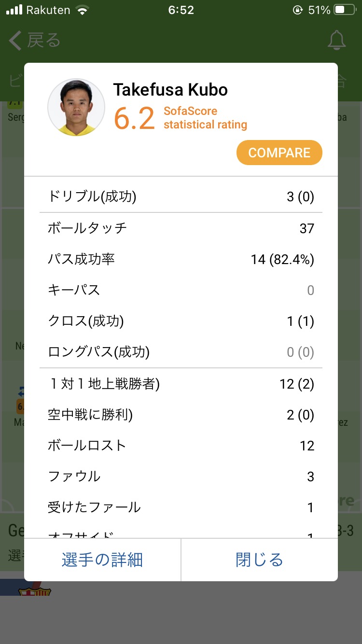The height and width of the screenshot is (644, 362).
Task: Tap the 6.2 SofaScore rating number
Action: click(x=134, y=118)
